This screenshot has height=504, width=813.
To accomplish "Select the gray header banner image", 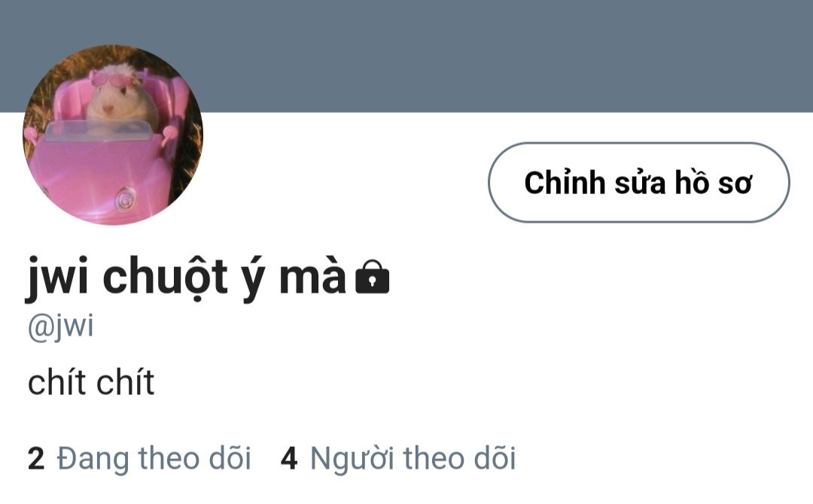I will [x=406, y=56].
